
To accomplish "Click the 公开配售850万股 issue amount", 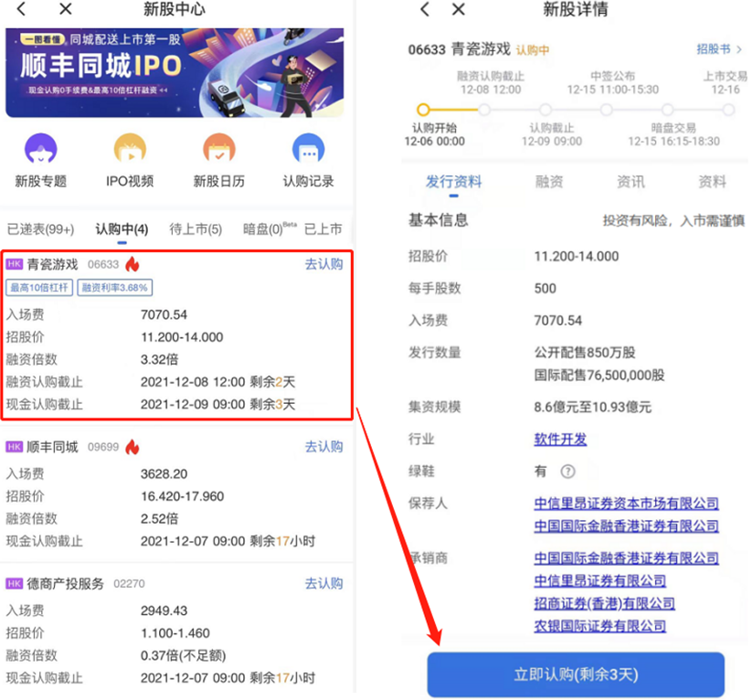I will [x=585, y=353].
